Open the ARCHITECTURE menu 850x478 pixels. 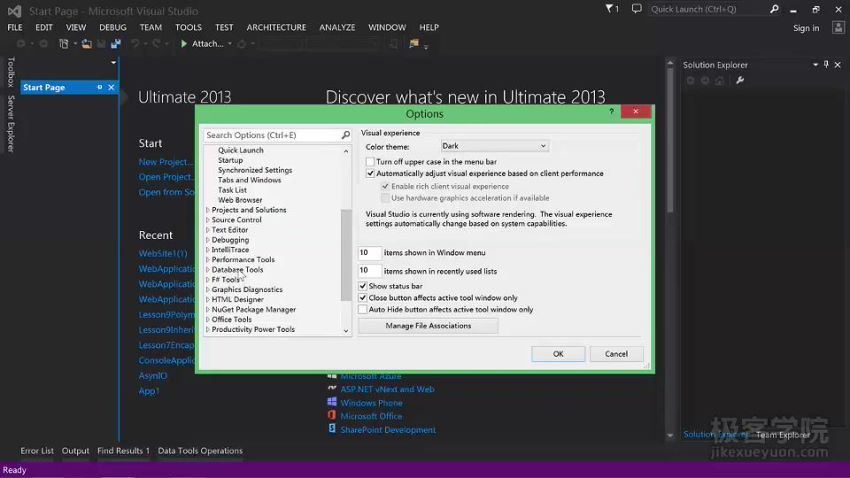coord(276,27)
